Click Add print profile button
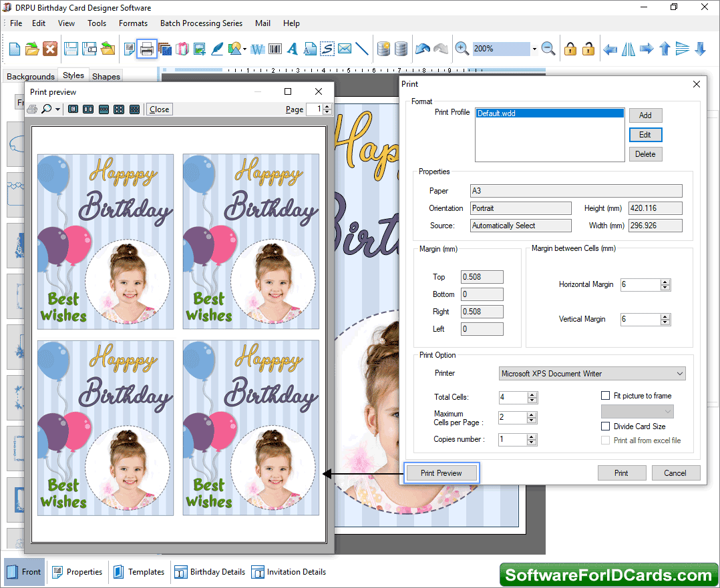 [x=645, y=115]
